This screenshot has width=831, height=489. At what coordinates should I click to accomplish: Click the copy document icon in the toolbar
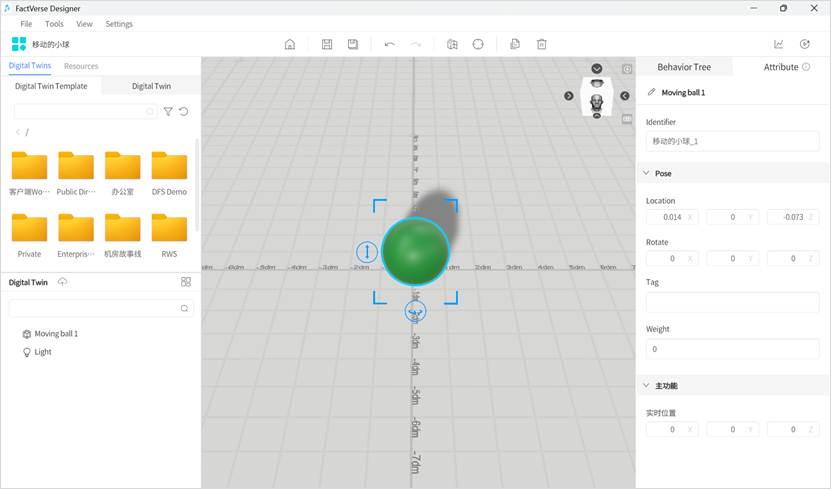click(x=515, y=45)
